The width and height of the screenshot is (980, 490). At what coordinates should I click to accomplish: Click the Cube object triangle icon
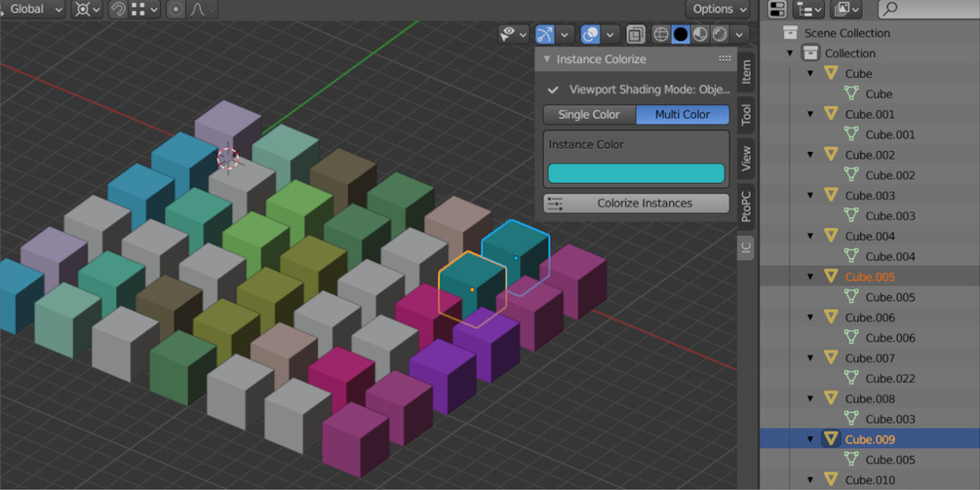[x=831, y=74]
